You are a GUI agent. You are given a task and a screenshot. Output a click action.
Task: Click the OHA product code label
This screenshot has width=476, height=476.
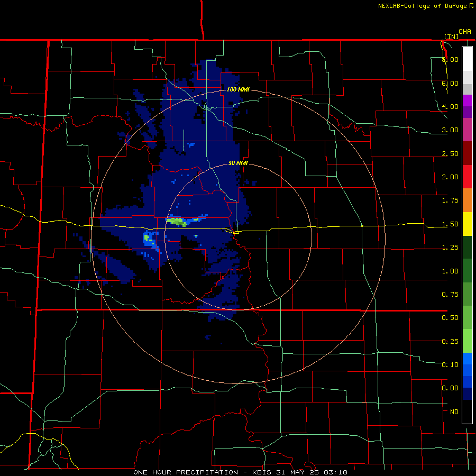(465, 32)
